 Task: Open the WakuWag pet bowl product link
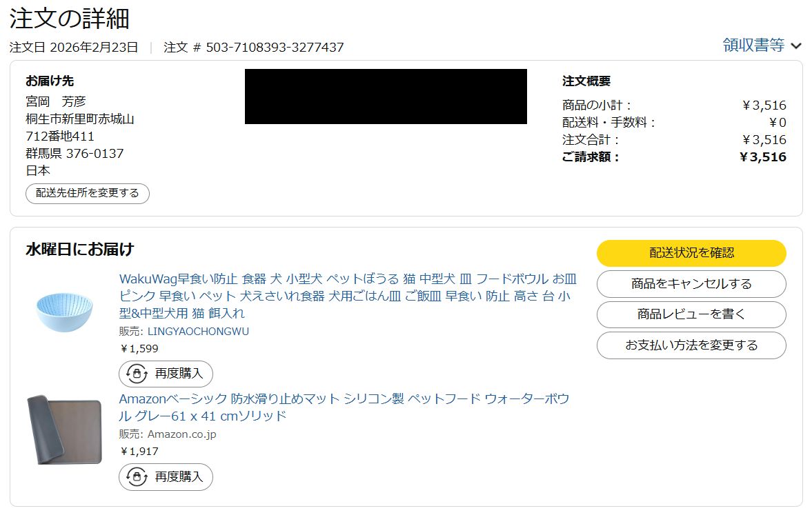tap(348, 296)
